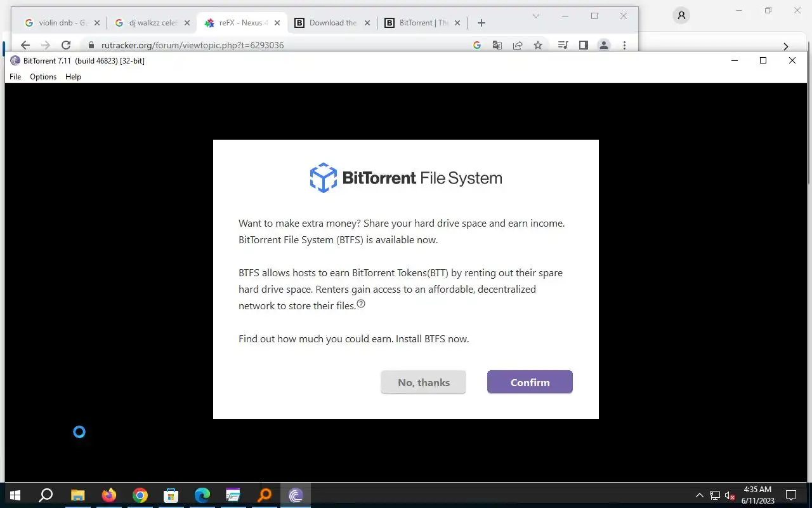Close the 'violin dnb' Chrome tab
This screenshot has height=508, width=812.
pos(97,23)
